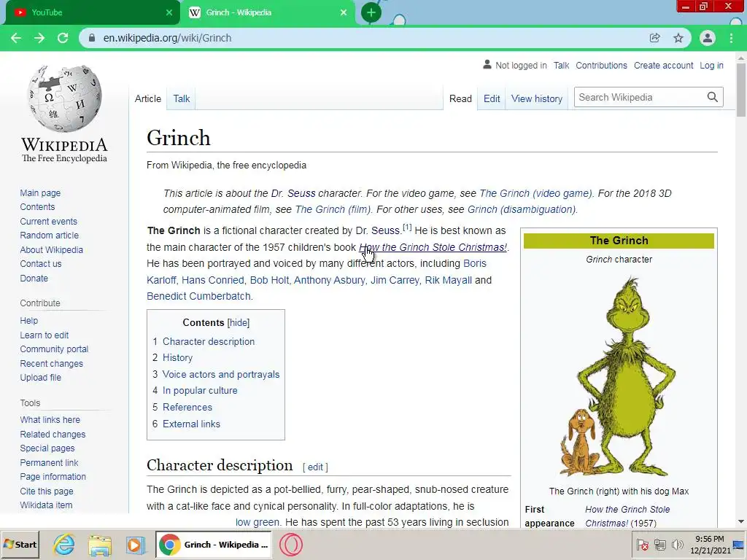The height and width of the screenshot is (560, 747).
Task: Open How the Grinch Stole Christmas! link
Action: 433,247
